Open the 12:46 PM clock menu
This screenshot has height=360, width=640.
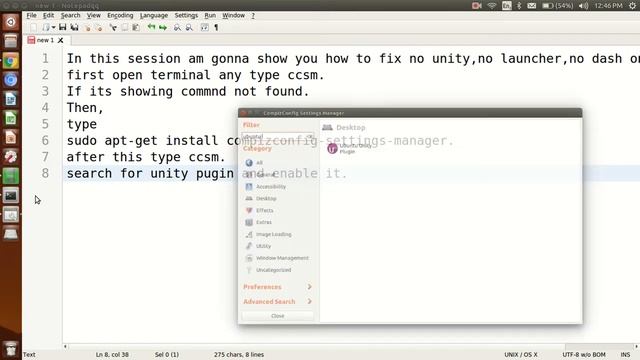tap(608, 5)
